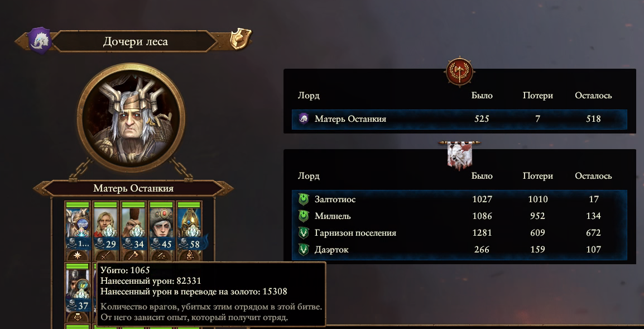Click the green faction icon beside Залтотиос
Image resolution: width=644 pixels, height=329 pixels.
pyautogui.click(x=304, y=199)
